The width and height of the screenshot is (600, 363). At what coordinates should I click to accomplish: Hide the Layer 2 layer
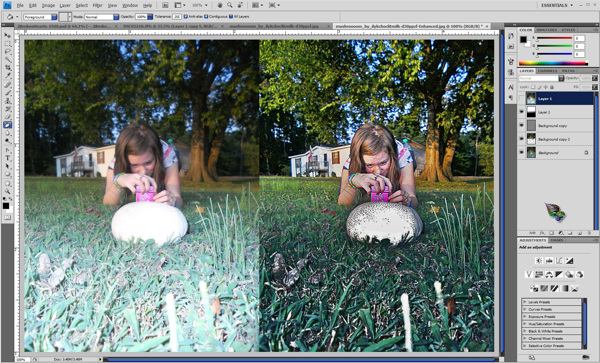click(521, 112)
